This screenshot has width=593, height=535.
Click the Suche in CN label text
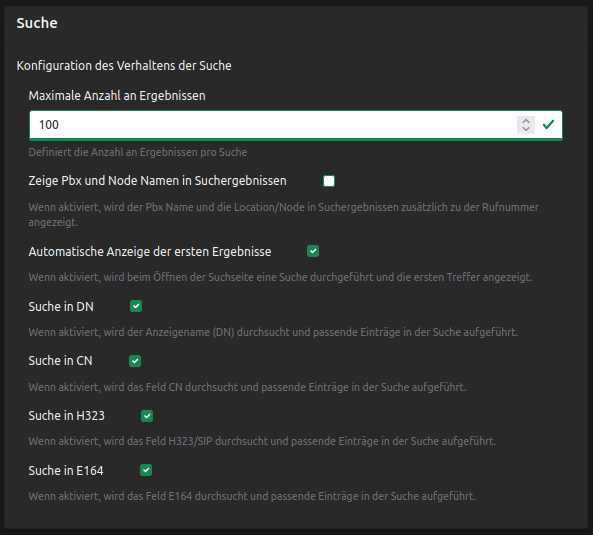[x=60, y=361]
